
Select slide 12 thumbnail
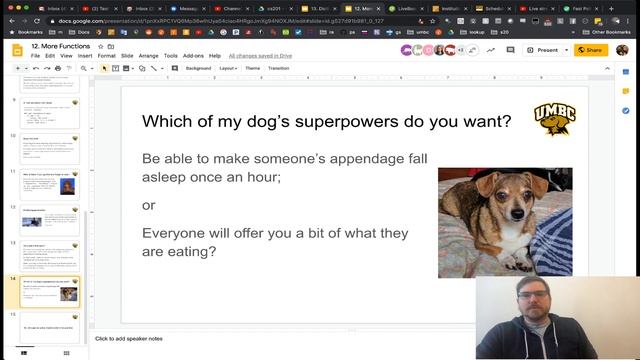pyautogui.click(x=49, y=220)
